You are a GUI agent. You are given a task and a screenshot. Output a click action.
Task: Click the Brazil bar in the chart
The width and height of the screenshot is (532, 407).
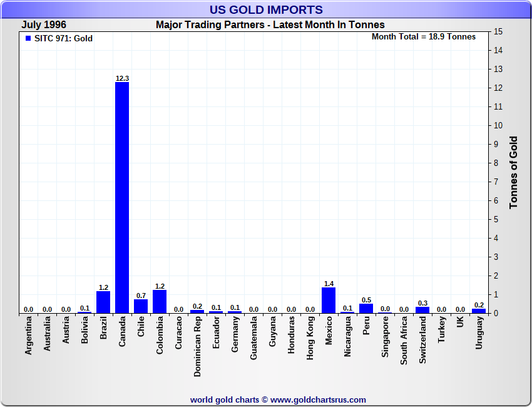point(103,302)
